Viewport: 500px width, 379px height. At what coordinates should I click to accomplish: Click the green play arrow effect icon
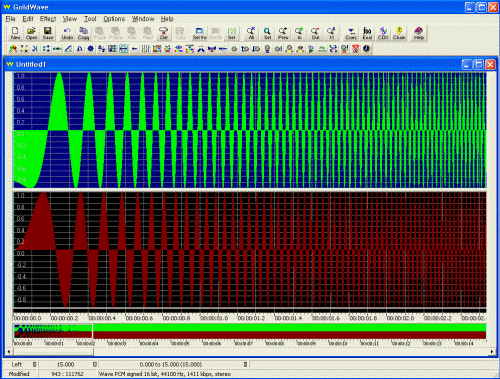pyautogui.click(x=311, y=49)
